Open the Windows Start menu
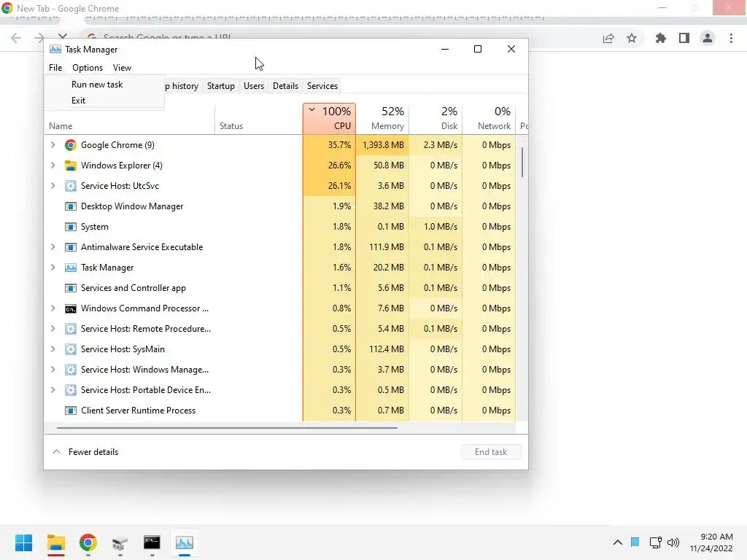Screen dimensions: 747x560 click(24, 542)
